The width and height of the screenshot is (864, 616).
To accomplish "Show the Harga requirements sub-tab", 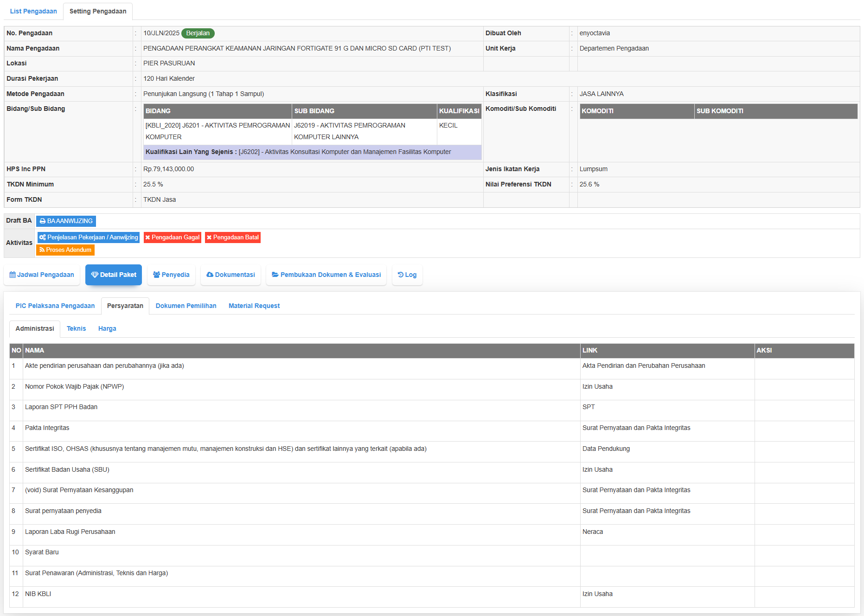I will coord(107,329).
